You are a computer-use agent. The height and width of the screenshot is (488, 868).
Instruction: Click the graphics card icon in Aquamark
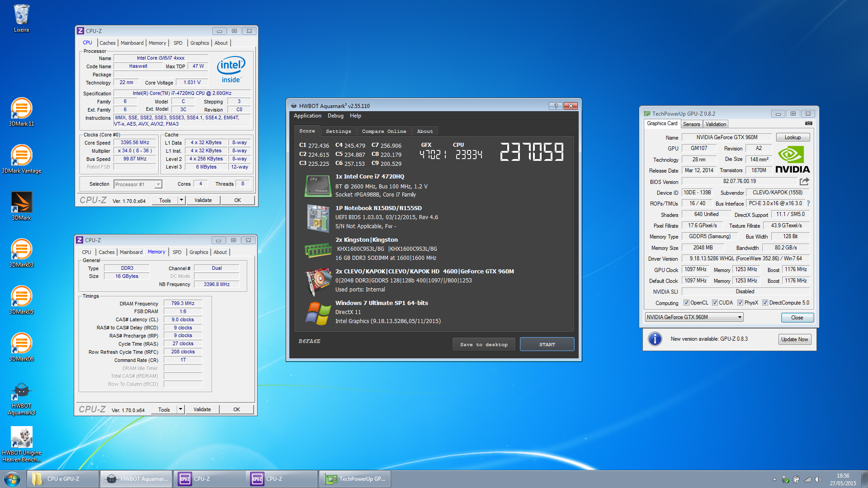(x=318, y=282)
